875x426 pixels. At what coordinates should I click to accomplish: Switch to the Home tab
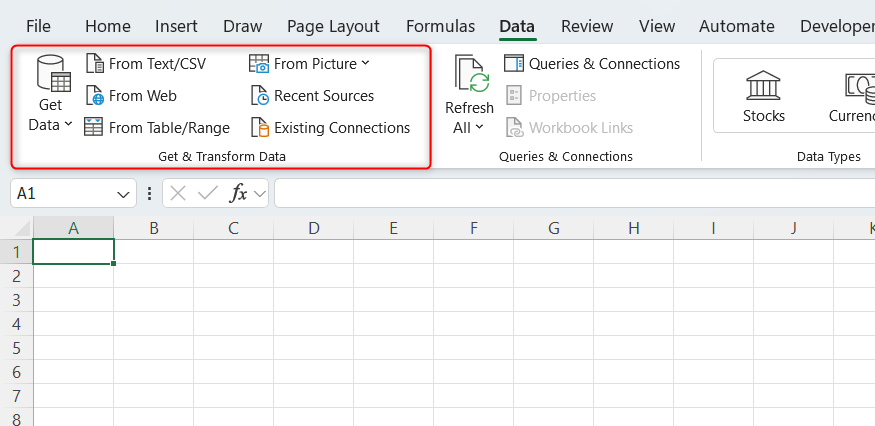(108, 26)
